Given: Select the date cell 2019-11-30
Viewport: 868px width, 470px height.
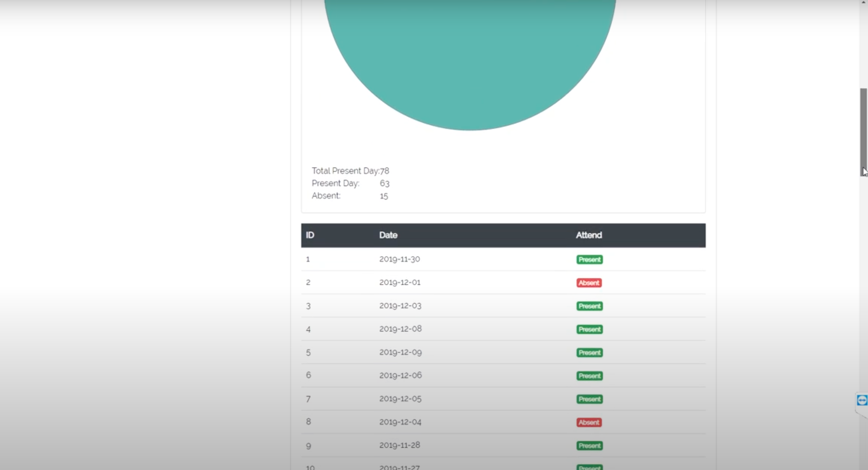Looking at the screenshot, I should point(399,259).
